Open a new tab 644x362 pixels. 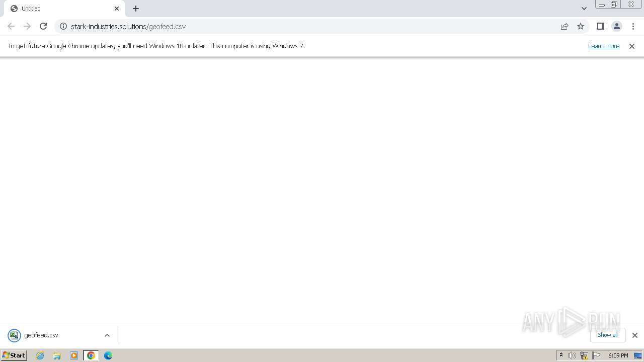click(x=136, y=9)
